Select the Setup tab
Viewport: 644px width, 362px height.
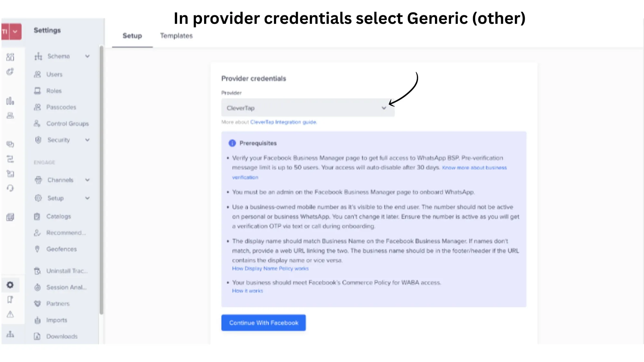pyautogui.click(x=132, y=36)
